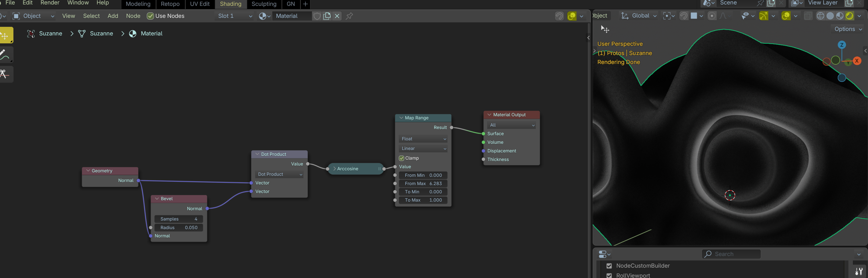Click the pin node tree icon
Viewport: 868px width, 278px height.
[x=349, y=16]
